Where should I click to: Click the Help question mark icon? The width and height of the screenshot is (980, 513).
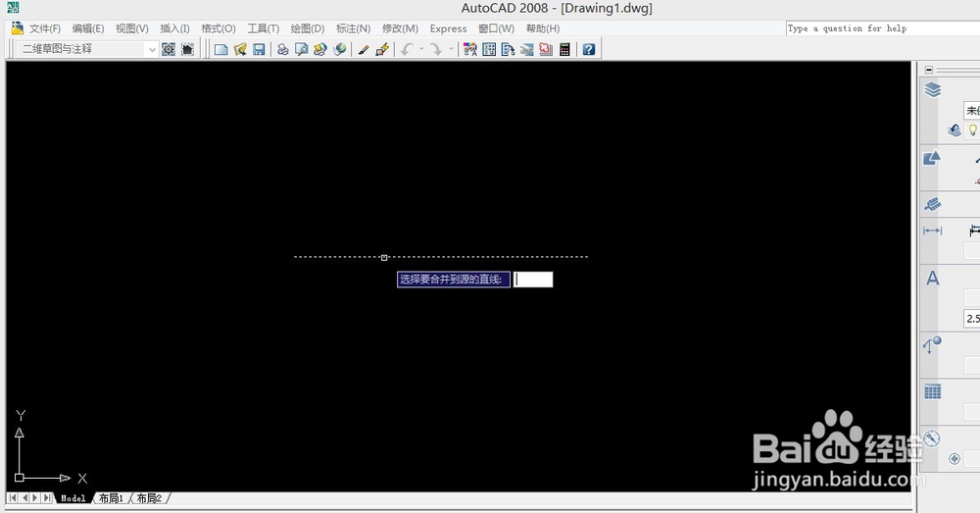coord(588,49)
